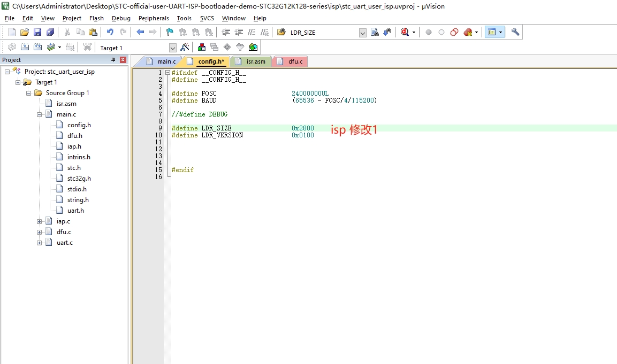Open Options for Target with the magic wand icon

185,47
